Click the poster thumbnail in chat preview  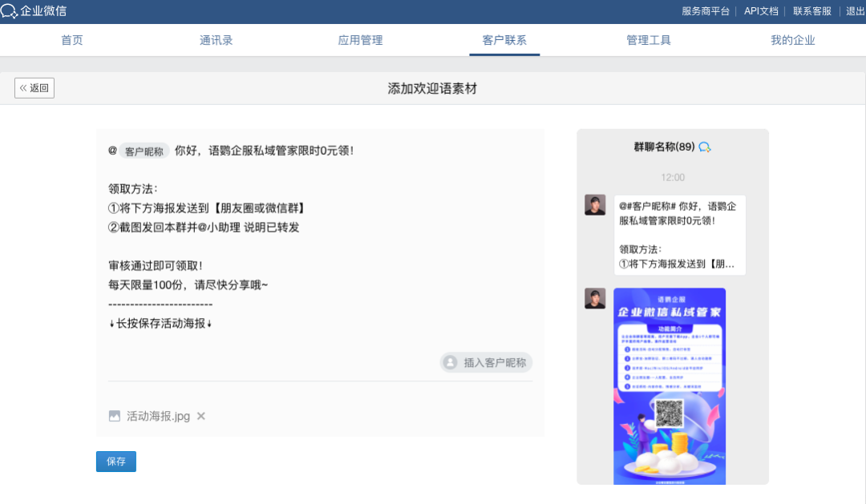670,386
